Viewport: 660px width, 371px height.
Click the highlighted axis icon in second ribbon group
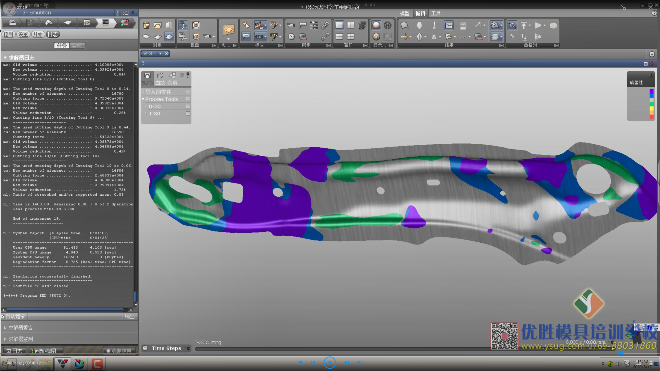click(183, 26)
